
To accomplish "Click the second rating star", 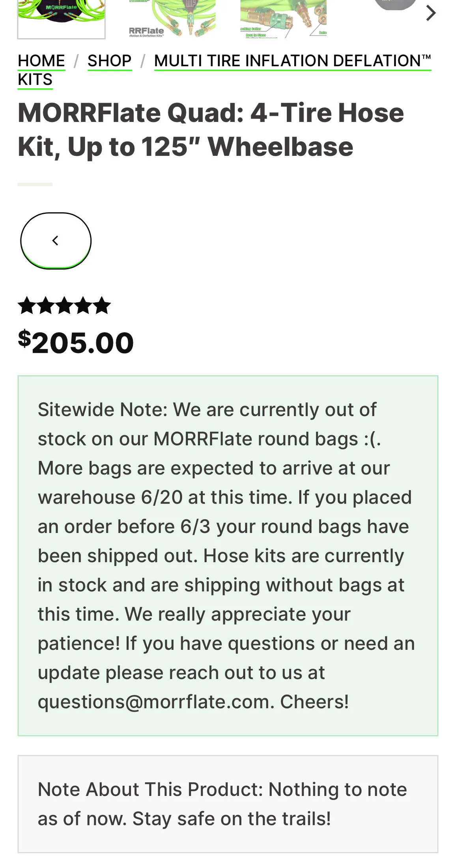I will [x=46, y=306].
